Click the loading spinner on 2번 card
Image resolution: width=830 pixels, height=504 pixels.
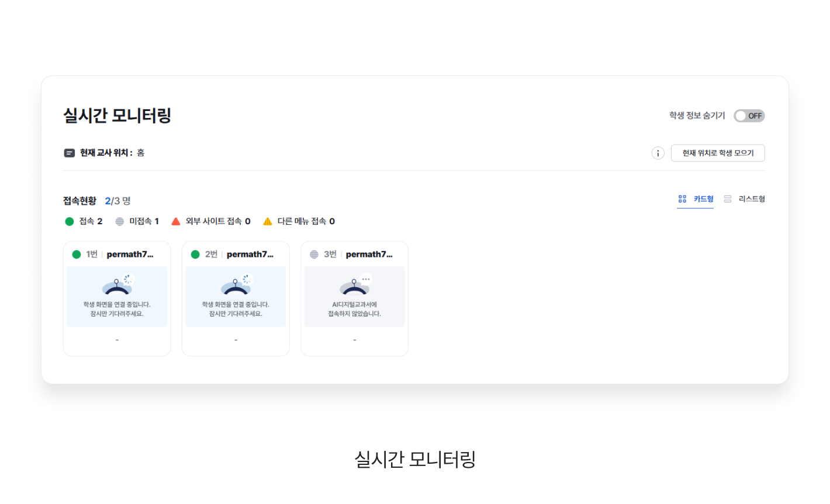click(x=247, y=279)
